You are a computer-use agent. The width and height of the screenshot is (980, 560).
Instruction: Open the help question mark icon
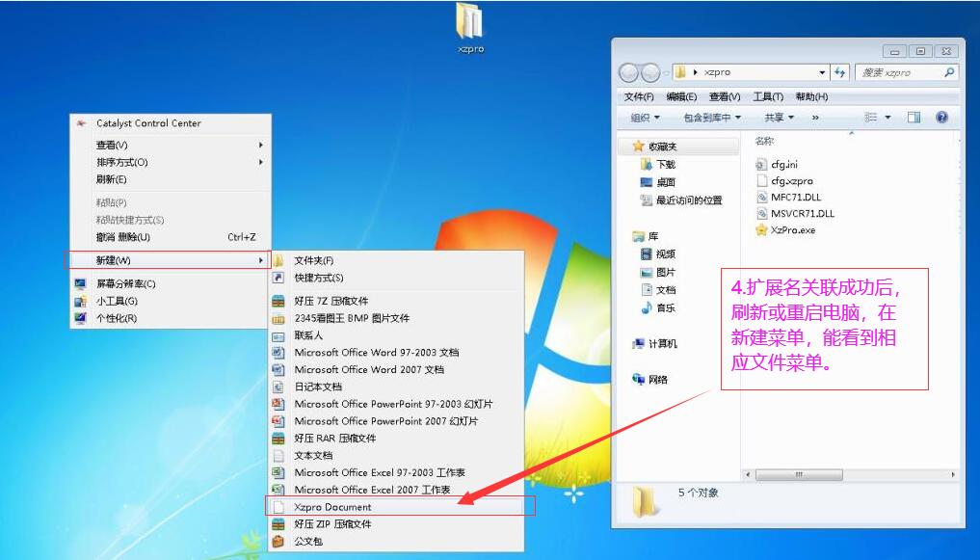tap(941, 117)
